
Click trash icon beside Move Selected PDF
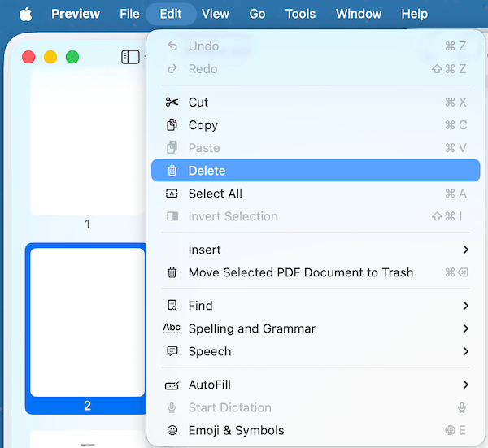pos(172,272)
